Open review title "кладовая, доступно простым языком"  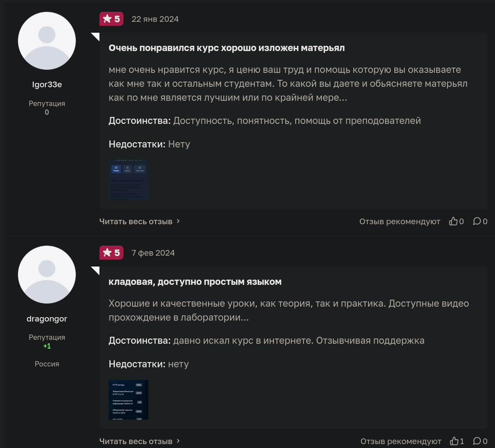(x=195, y=282)
